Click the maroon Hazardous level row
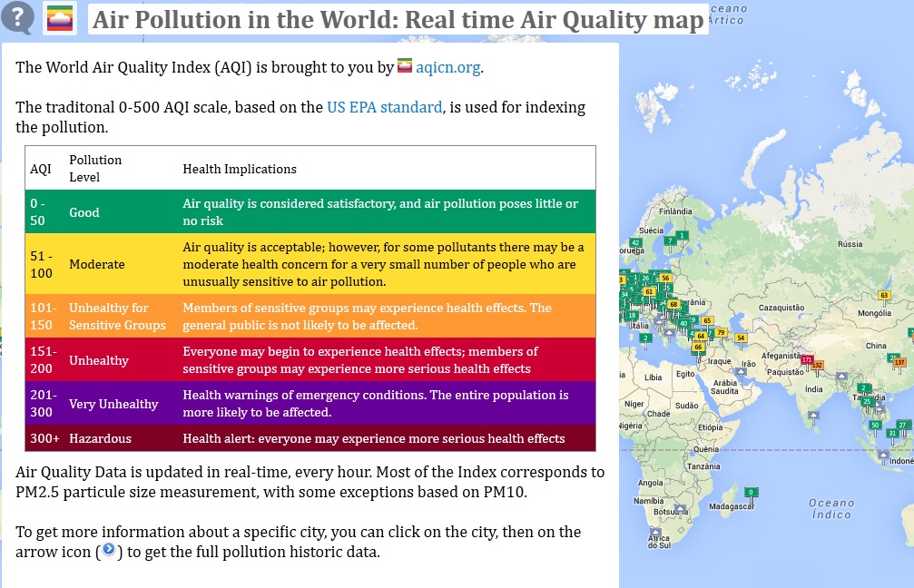This screenshot has width=914, height=588. [x=310, y=438]
